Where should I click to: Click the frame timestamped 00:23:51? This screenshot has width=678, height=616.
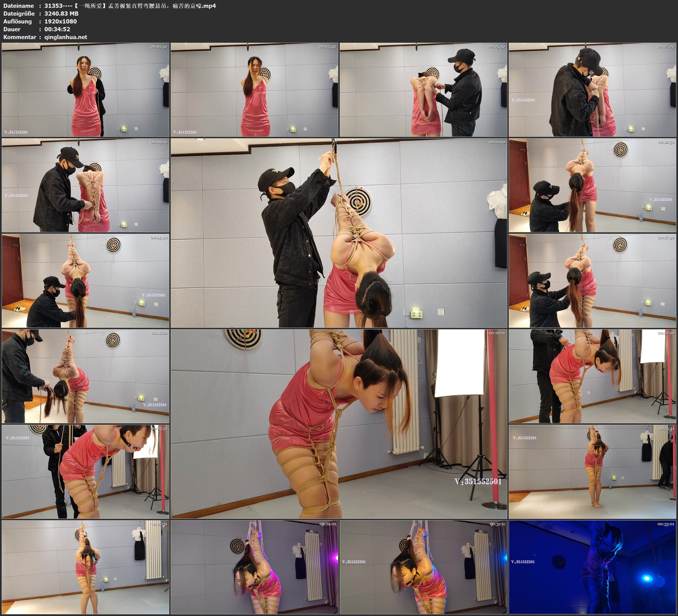click(85, 472)
